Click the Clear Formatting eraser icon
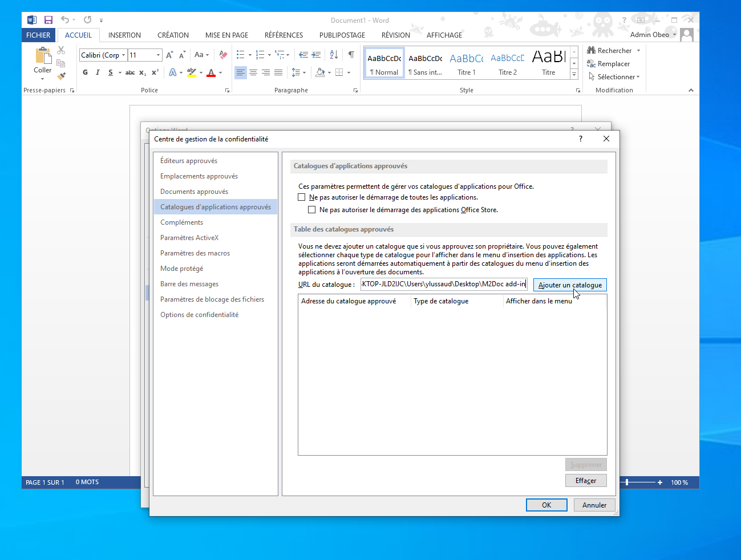741x560 pixels. pos(223,55)
